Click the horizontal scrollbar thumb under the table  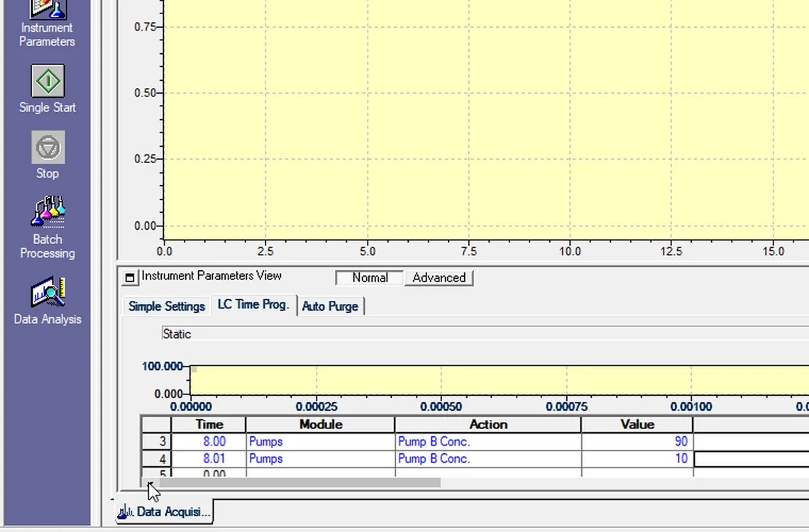[x=299, y=483]
